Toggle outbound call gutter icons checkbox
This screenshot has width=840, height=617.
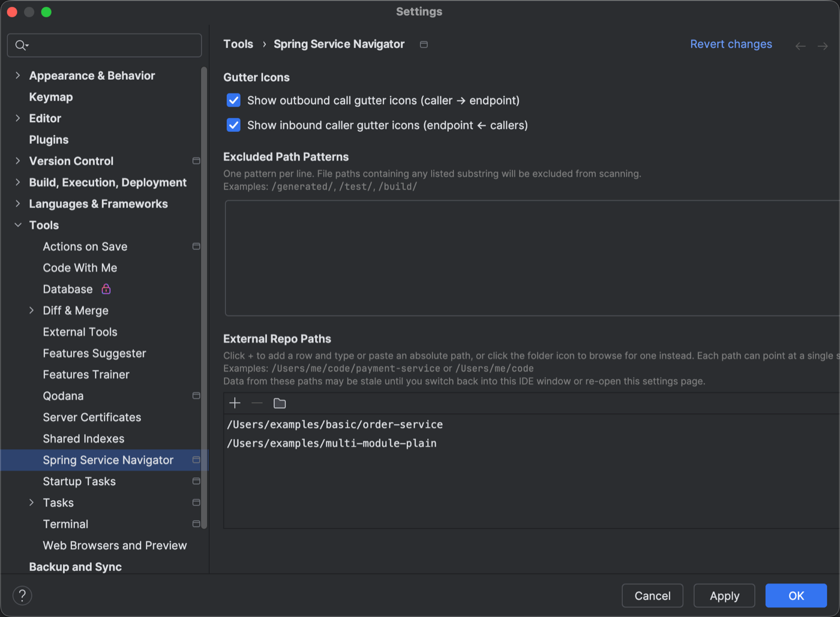(x=233, y=100)
